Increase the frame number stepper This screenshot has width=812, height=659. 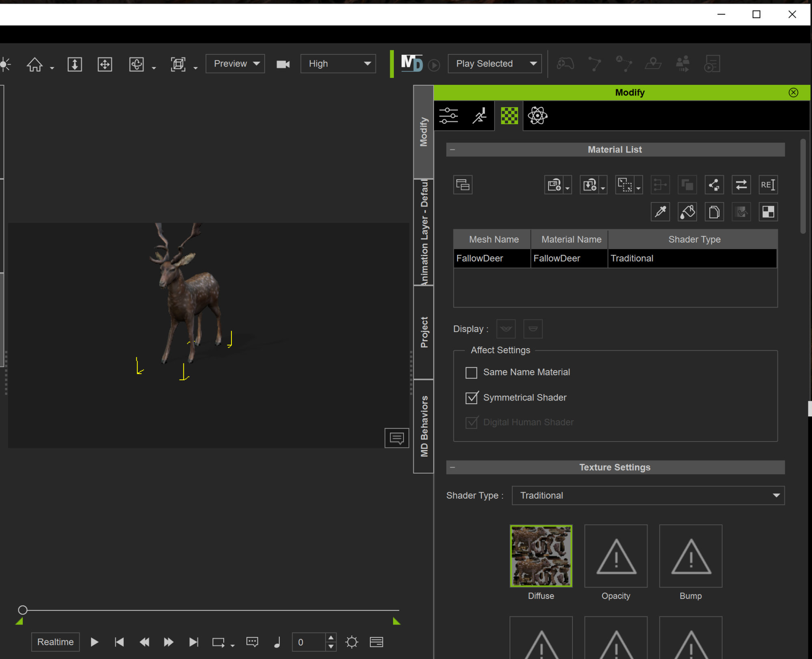tap(331, 637)
